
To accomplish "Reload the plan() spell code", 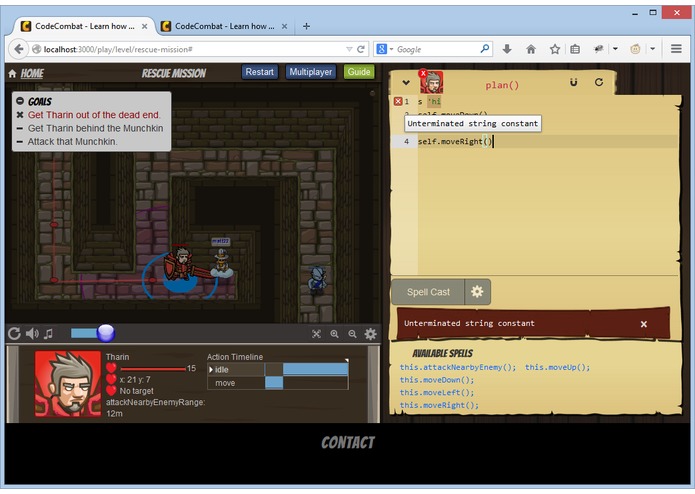I will (x=599, y=82).
